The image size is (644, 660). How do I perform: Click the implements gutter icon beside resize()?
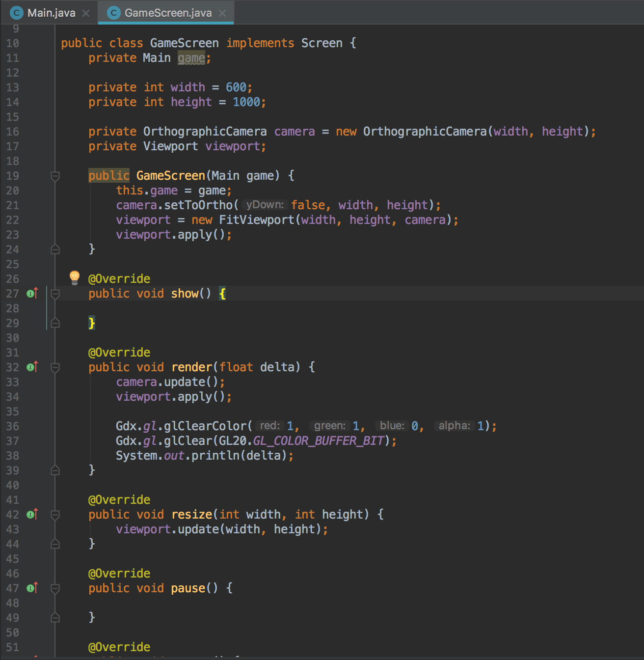(x=32, y=514)
